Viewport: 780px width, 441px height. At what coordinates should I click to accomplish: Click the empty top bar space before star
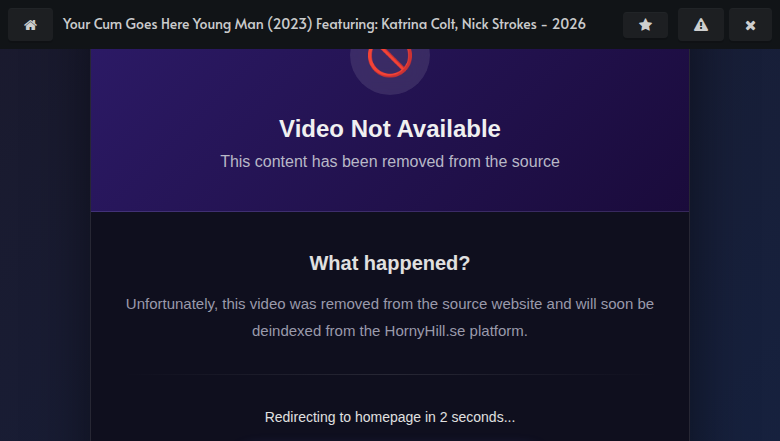point(604,25)
